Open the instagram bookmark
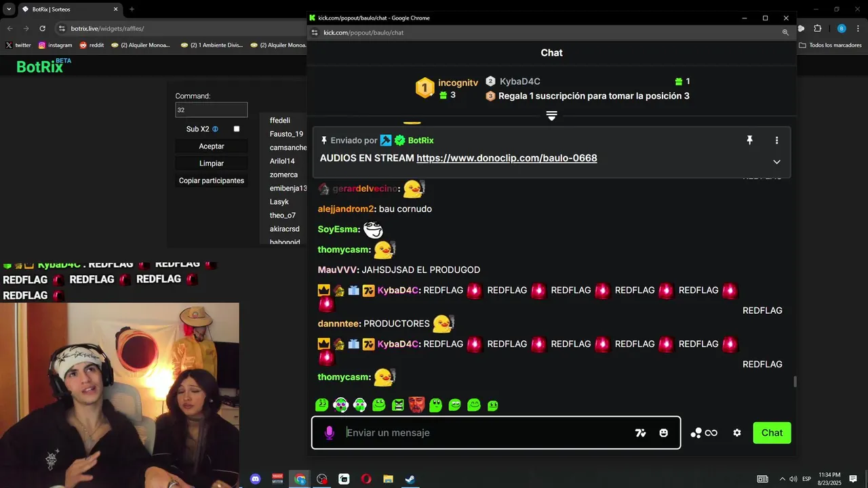 55,45
